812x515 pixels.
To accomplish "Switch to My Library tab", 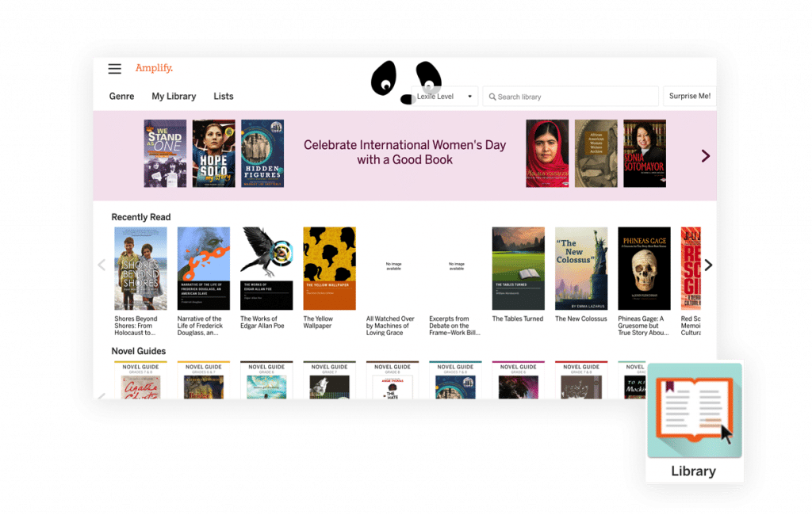I will (174, 97).
